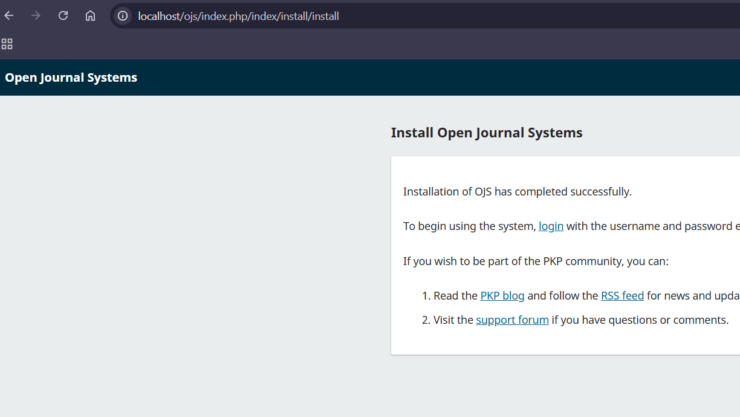Focus the address bar with localhost/ojs URL
The height and width of the screenshot is (417, 740).
click(400, 16)
